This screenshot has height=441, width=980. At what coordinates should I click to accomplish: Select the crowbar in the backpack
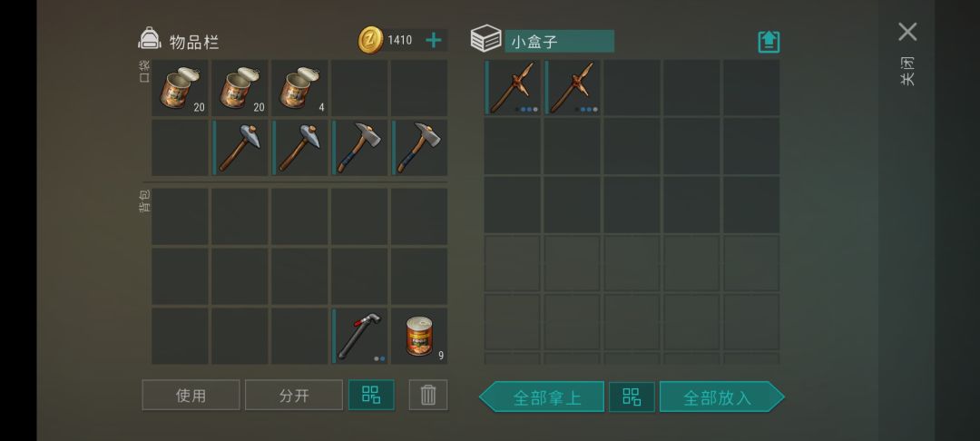[x=359, y=336]
